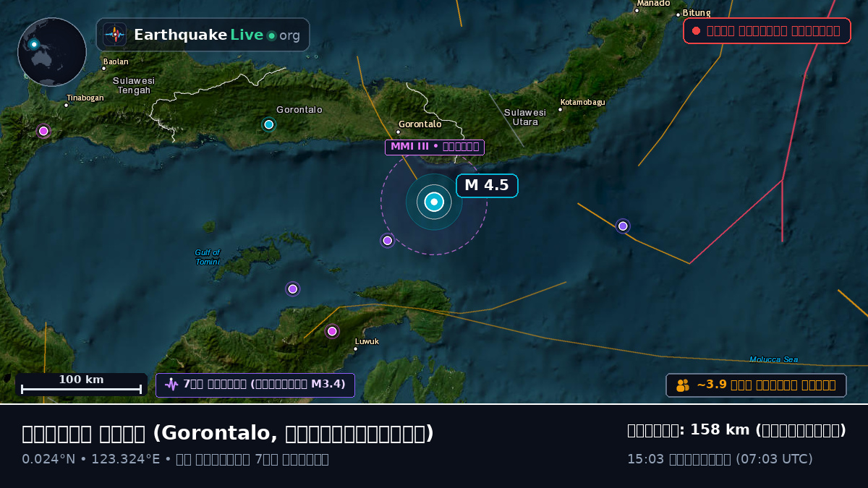Select the purple quake marker on the eastern fault line
This screenshot has width=868, height=488.
click(x=623, y=226)
